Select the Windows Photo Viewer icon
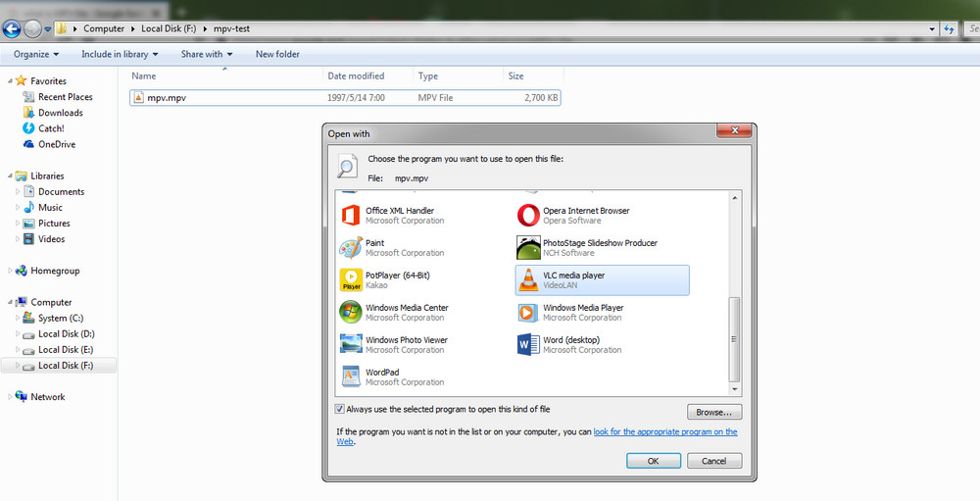Screen dimensions: 980x501 coord(351,345)
